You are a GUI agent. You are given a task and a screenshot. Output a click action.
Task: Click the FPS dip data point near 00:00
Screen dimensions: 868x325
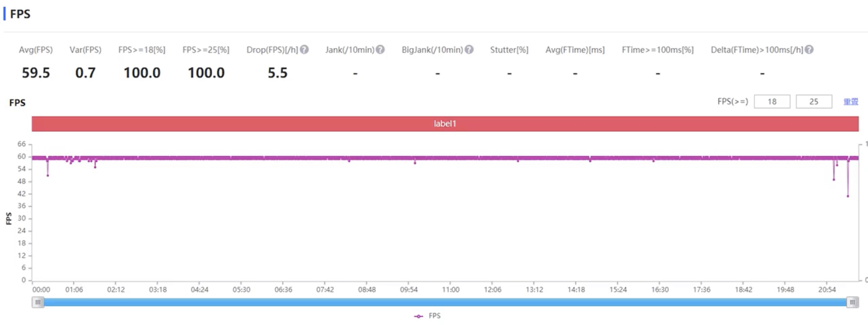click(48, 175)
